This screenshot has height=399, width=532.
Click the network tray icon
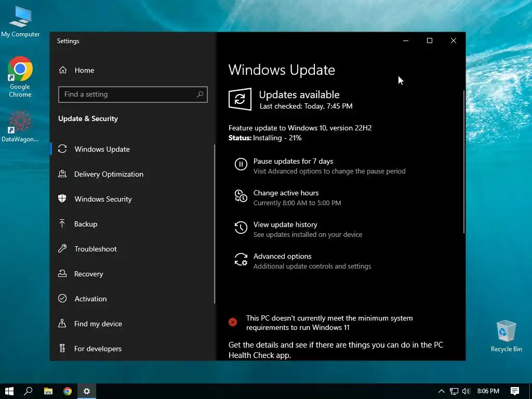click(x=454, y=391)
